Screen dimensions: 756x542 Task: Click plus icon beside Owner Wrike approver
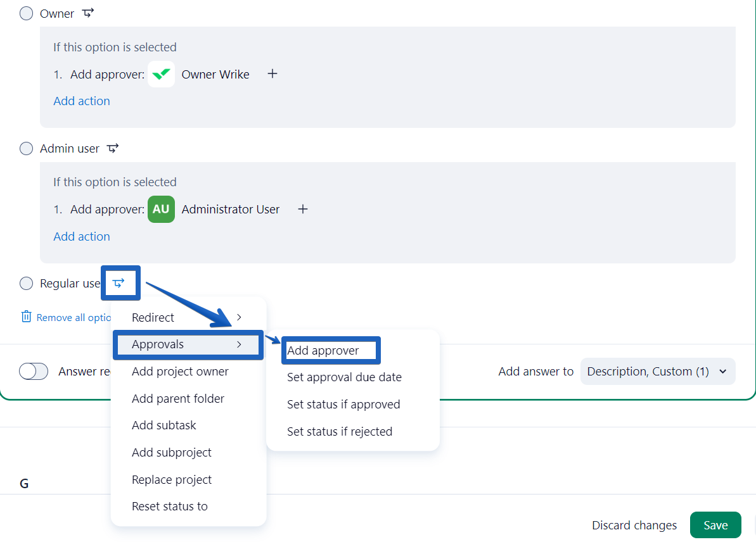coord(272,74)
